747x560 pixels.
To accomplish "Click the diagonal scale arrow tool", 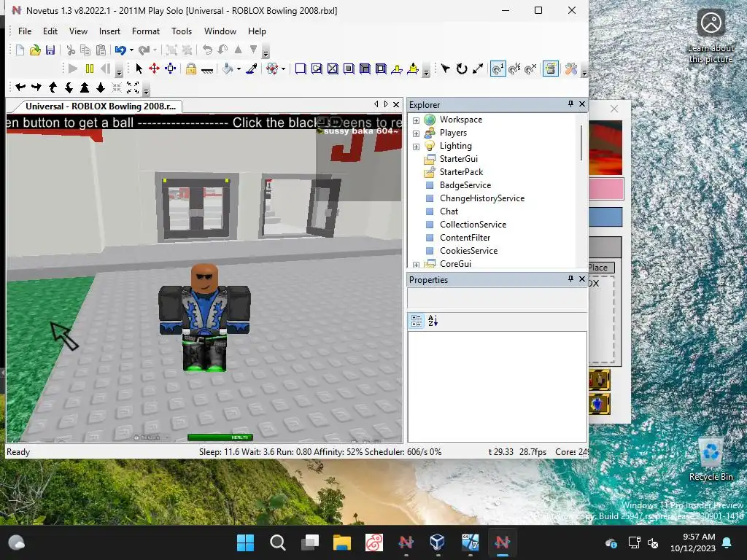I will (477, 69).
